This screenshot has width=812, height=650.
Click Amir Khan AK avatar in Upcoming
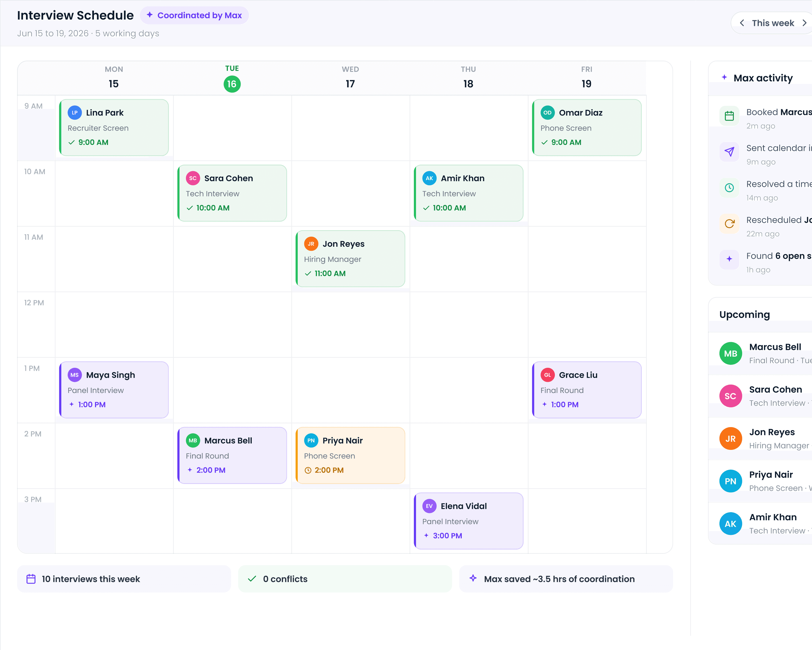pos(730,524)
